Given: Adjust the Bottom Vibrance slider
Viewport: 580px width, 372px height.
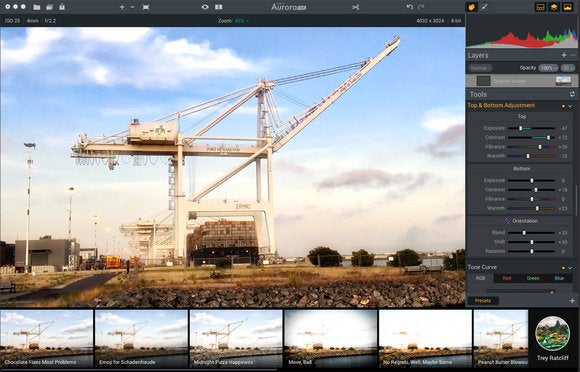Looking at the screenshot, I should click(x=531, y=199).
